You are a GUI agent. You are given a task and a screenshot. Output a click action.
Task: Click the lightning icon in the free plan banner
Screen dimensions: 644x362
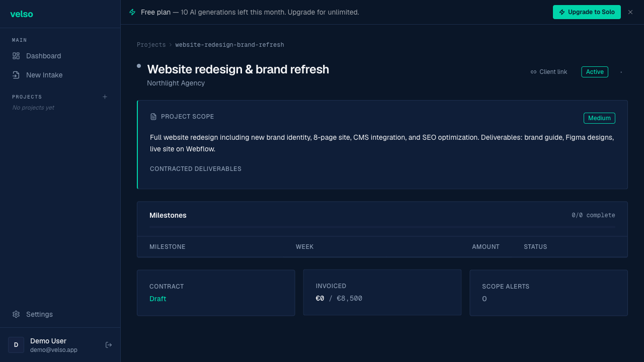[132, 12]
